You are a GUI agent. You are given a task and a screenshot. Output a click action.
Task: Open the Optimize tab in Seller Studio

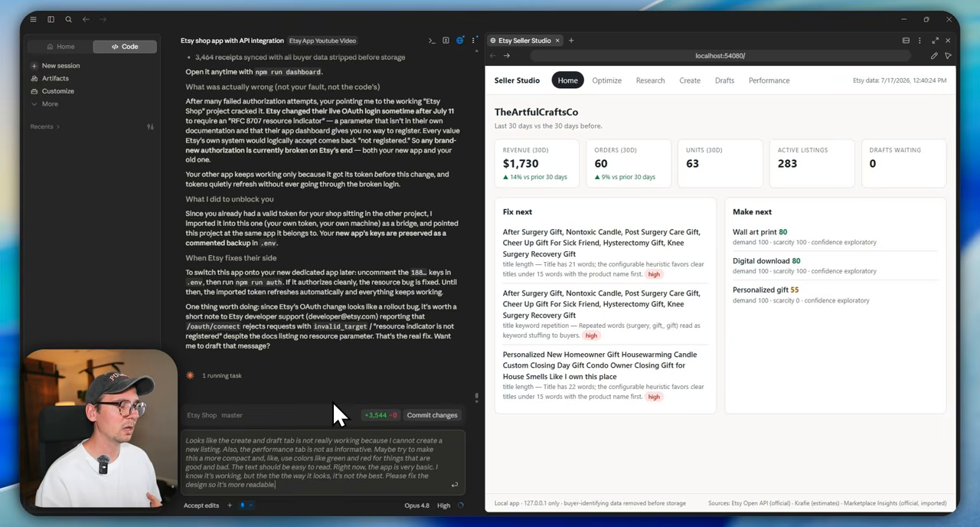[x=606, y=80]
